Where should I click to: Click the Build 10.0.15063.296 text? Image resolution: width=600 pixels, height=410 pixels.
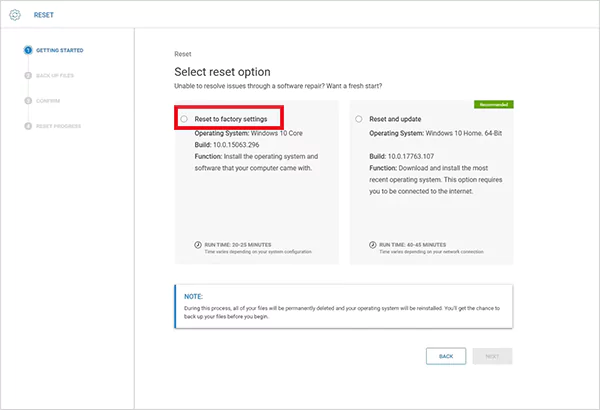(x=227, y=145)
